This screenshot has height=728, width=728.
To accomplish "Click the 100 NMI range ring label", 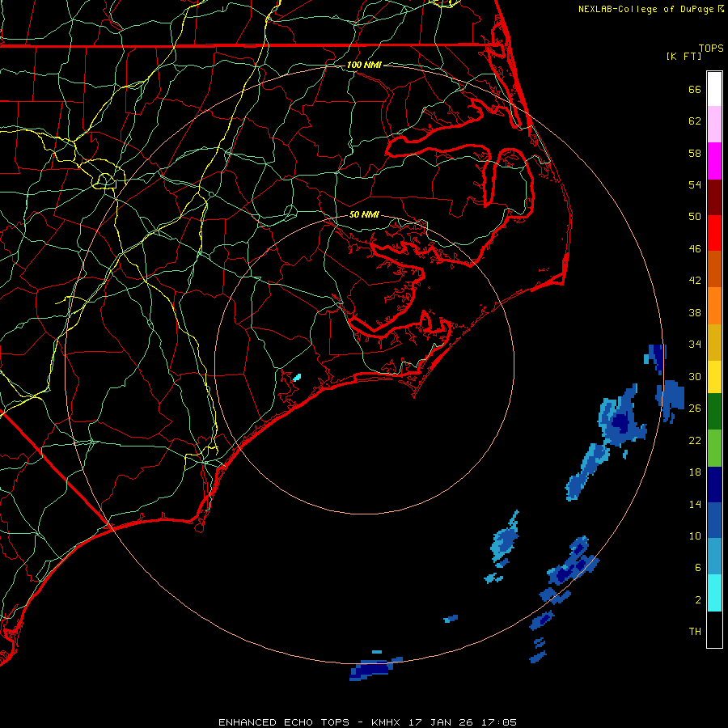I will (364, 65).
